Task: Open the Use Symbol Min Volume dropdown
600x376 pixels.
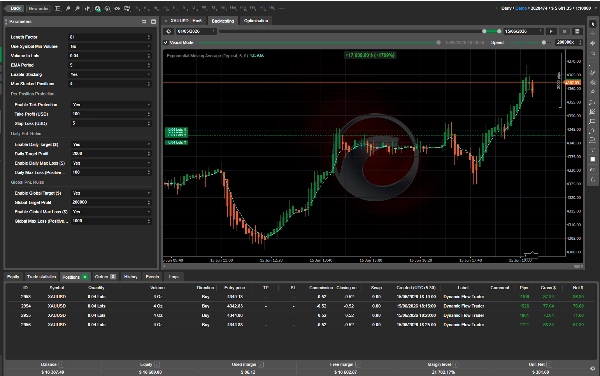Action: [110, 46]
